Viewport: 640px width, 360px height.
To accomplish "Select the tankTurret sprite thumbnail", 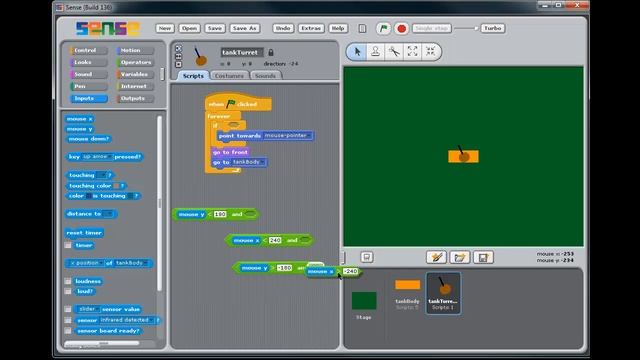I will coord(443,293).
